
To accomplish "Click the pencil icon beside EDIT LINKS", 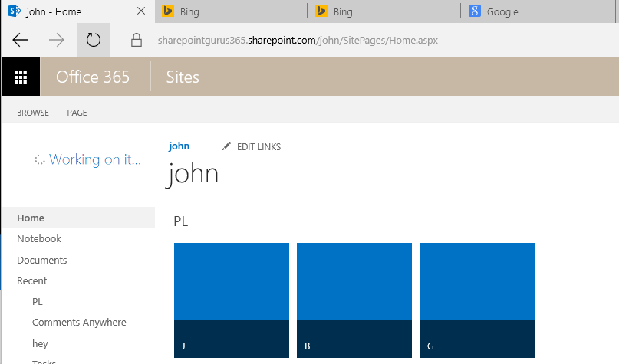I will coord(226,146).
